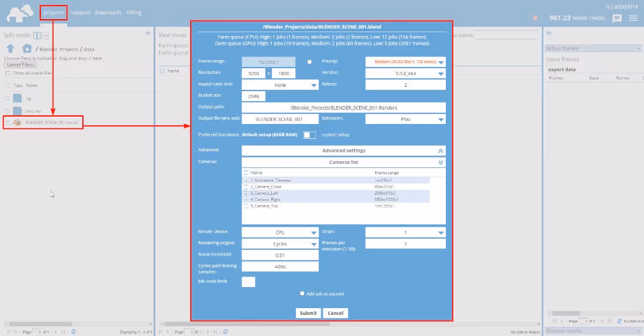The width and height of the screenshot is (644, 336).
Task: Open the log folder icon
Action: tap(17, 98)
